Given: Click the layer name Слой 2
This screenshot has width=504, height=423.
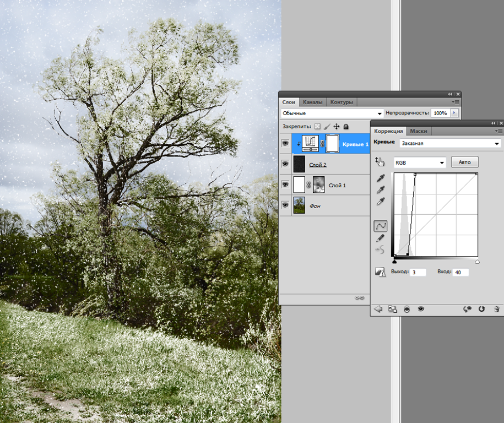Looking at the screenshot, I should [318, 165].
